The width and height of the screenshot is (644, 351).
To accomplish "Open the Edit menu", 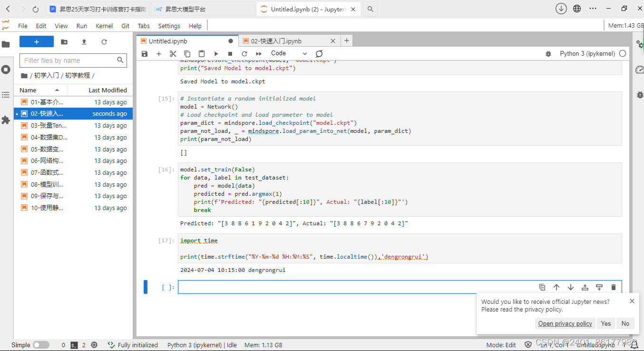I will coord(41,26).
